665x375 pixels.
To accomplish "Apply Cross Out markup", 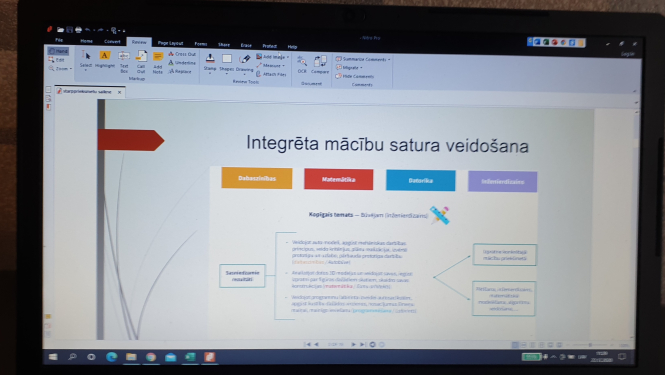I will coord(182,54).
